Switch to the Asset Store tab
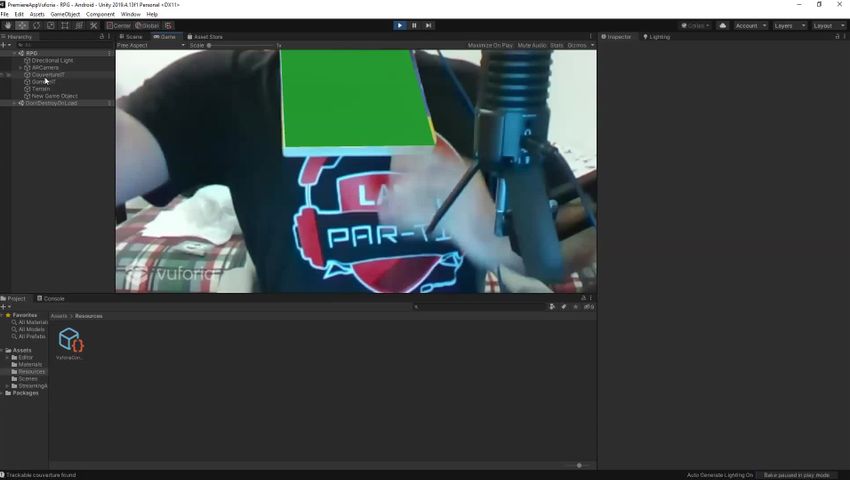The image size is (850, 480). point(205,36)
